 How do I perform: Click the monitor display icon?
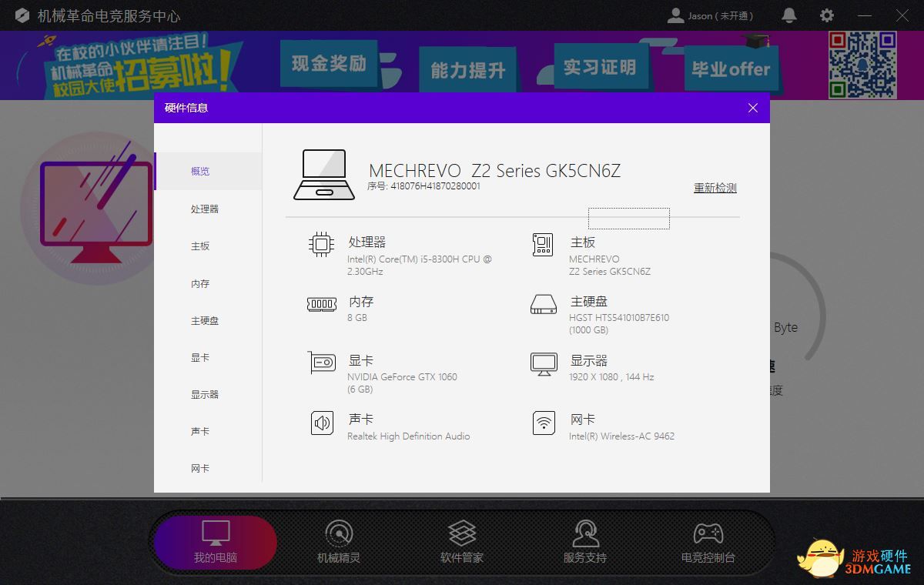[x=544, y=363]
